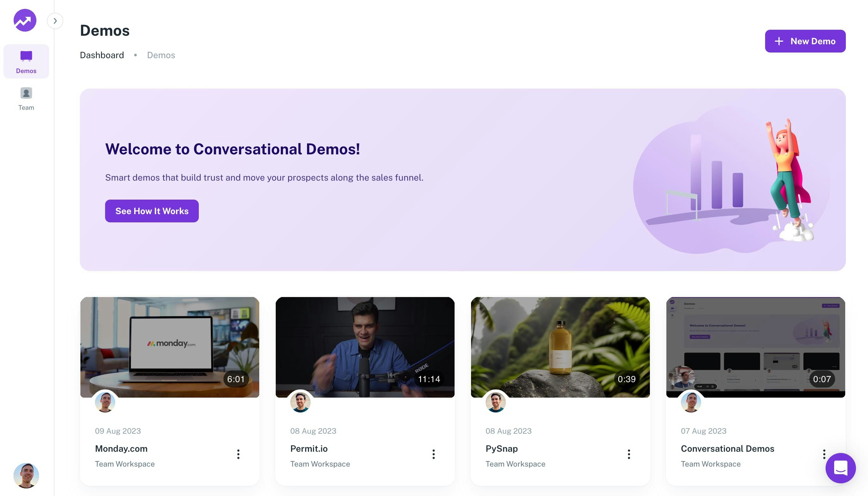Open the more options menu for Permit.io

pos(433,454)
